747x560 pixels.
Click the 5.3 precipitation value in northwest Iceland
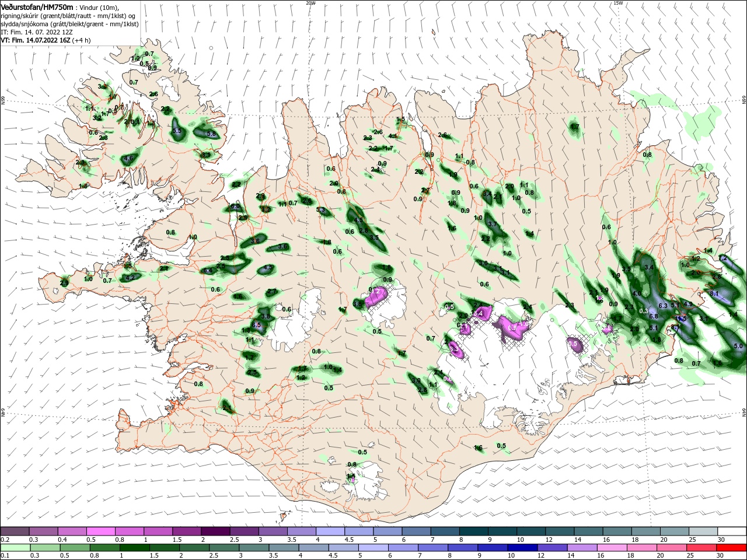(320, 210)
